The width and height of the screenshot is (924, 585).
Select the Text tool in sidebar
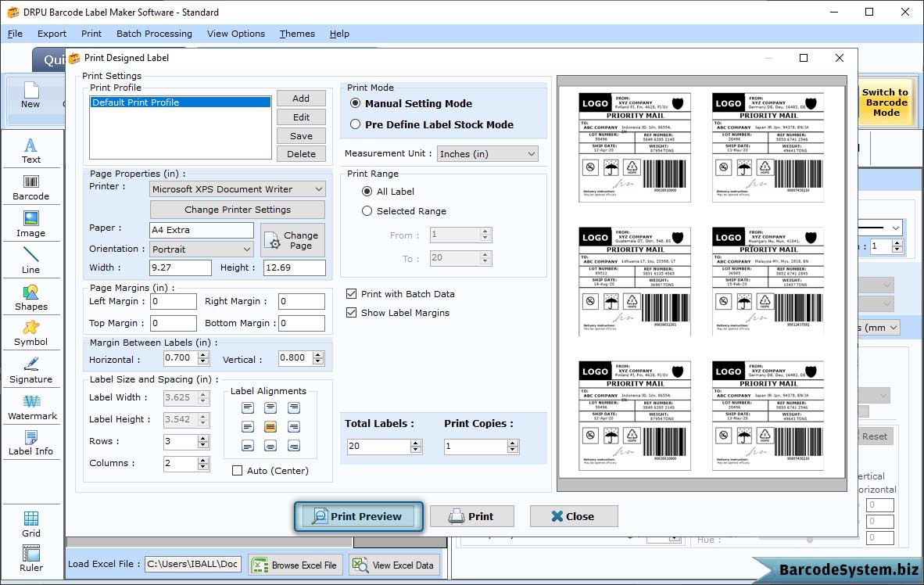tap(30, 149)
